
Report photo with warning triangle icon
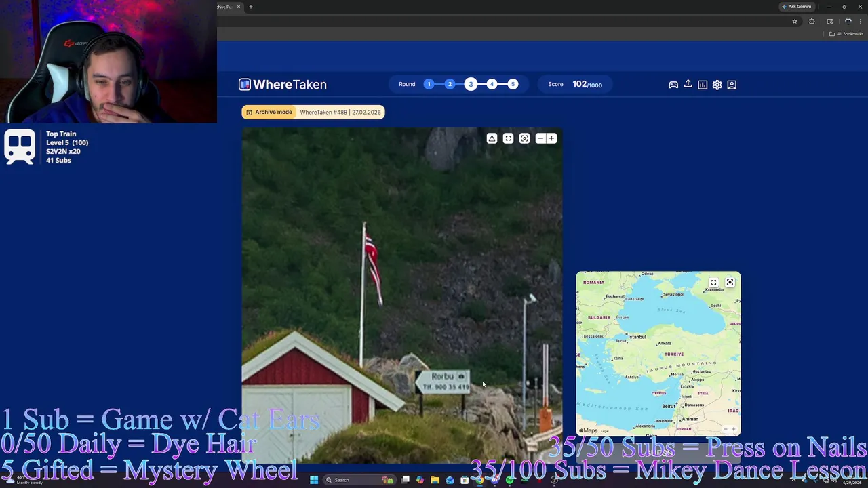click(x=492, y=138)
